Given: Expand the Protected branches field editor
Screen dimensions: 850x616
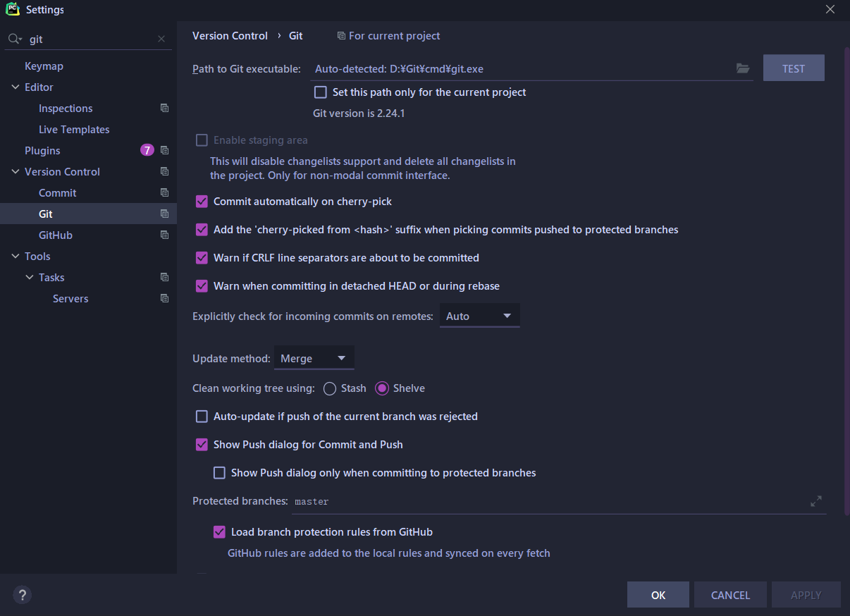Looking at the screenshot, I should click(816, 502).
